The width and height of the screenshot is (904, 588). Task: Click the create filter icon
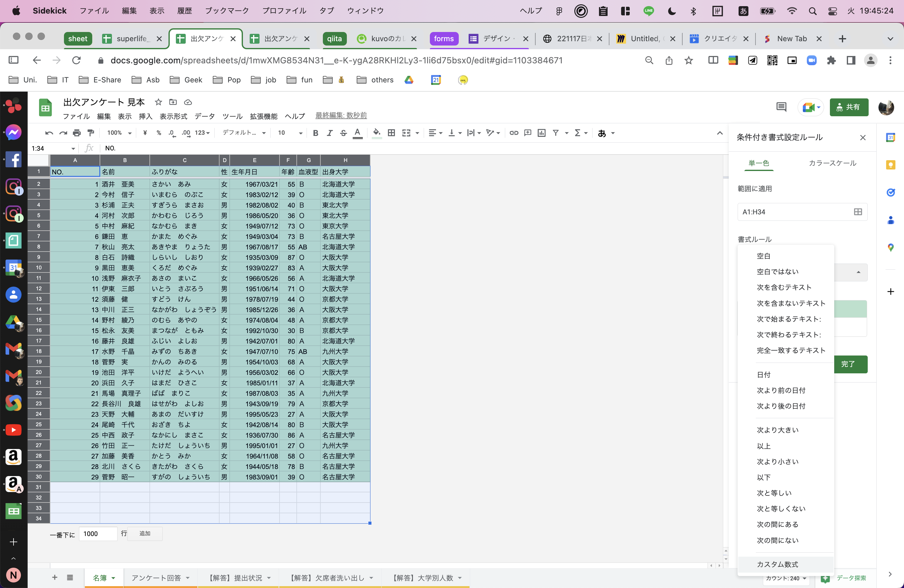click(x=556, y=133)
